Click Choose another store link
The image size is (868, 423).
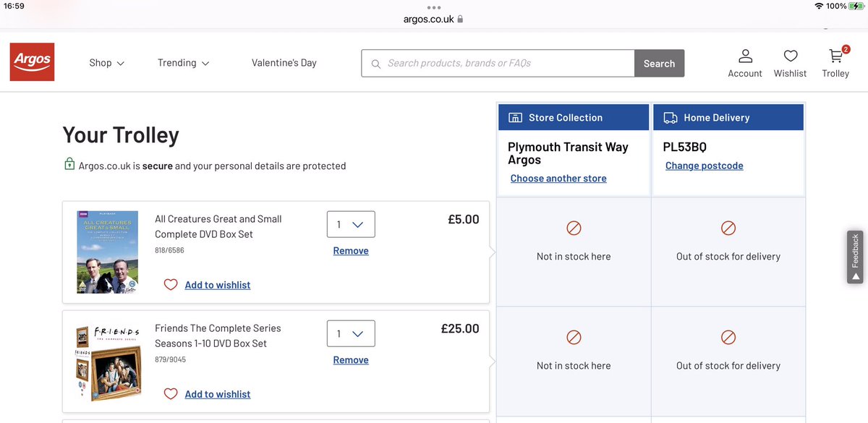coord(558,179)
